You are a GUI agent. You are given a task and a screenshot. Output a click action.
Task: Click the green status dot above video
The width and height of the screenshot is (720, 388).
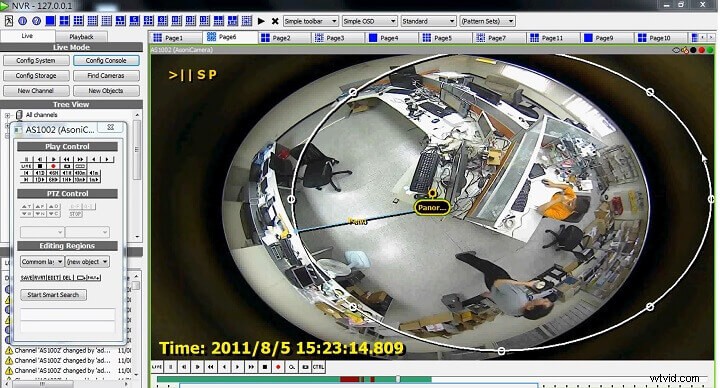[x=710, y=50]
